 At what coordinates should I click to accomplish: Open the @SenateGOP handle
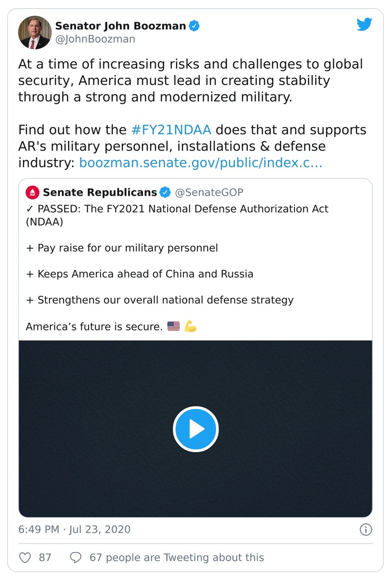point(209,192)
